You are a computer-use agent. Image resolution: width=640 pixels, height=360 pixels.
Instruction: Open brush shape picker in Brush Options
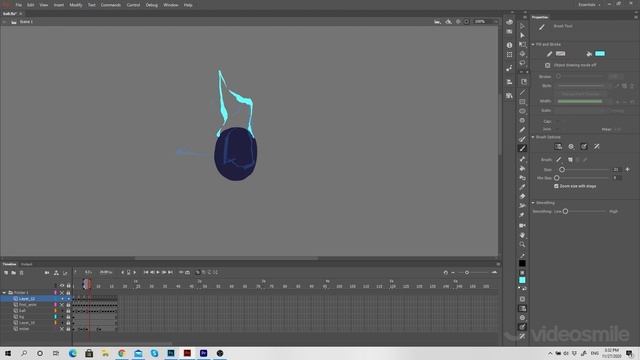(x=558, y=160)
